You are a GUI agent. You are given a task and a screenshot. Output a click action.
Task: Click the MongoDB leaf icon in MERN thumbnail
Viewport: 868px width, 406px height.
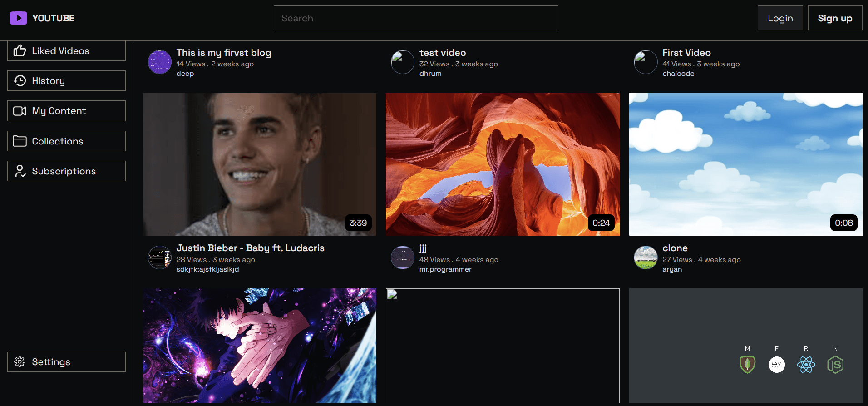[x=747, y=364]
